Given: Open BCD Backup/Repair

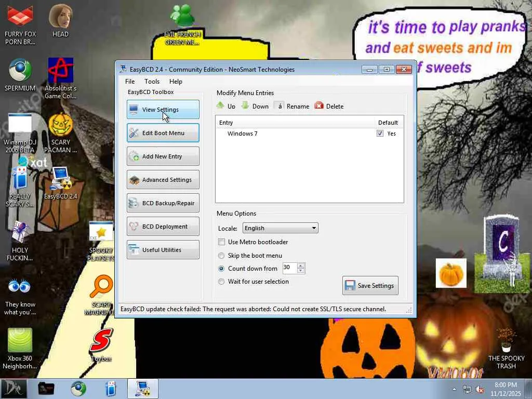Looking at the screenshot, I should pos(163,203).
